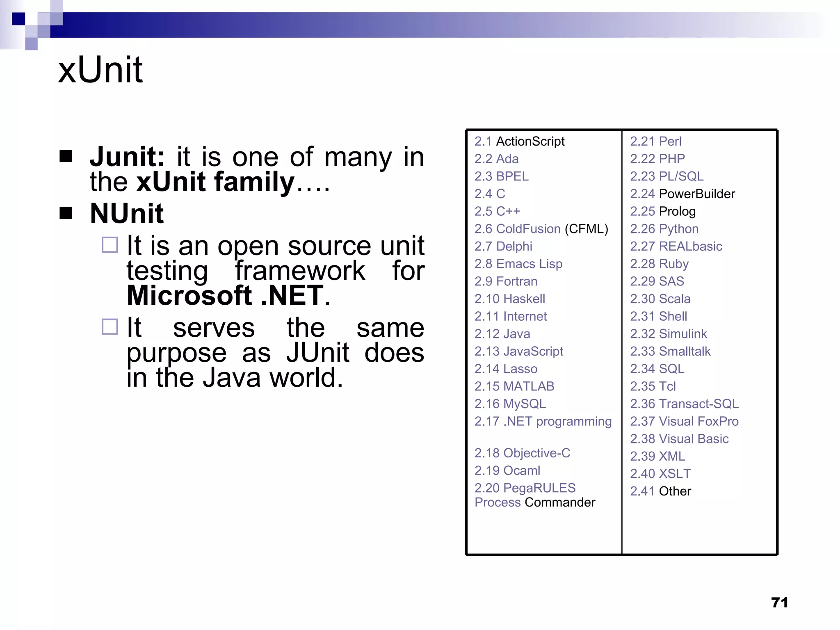The height and width of the screenshot is (630, 840).
Task: Open '2.17 .NET programming' link
Action: 543,422
